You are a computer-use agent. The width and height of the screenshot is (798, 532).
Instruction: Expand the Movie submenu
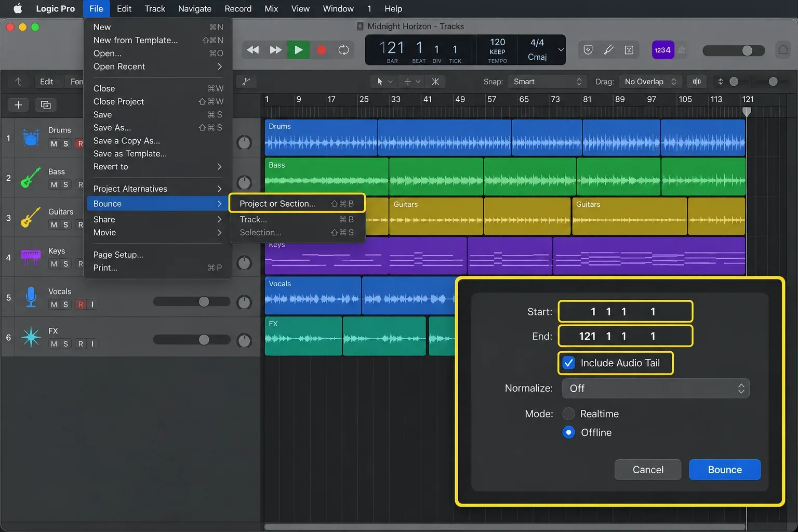pyautogui.click(x=157, y=233)
